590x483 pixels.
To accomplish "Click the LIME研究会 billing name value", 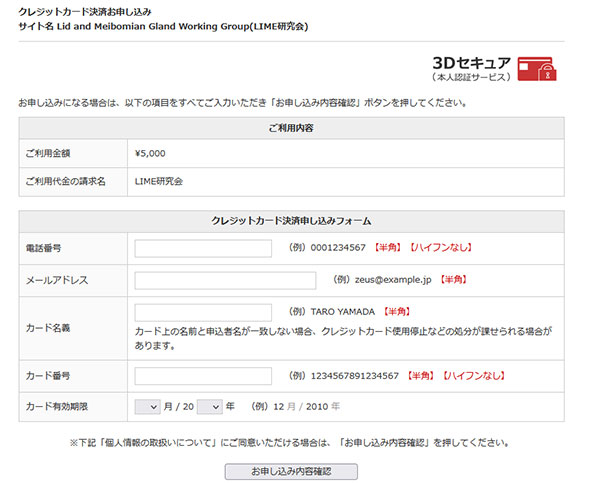I will tap(159, 181).
